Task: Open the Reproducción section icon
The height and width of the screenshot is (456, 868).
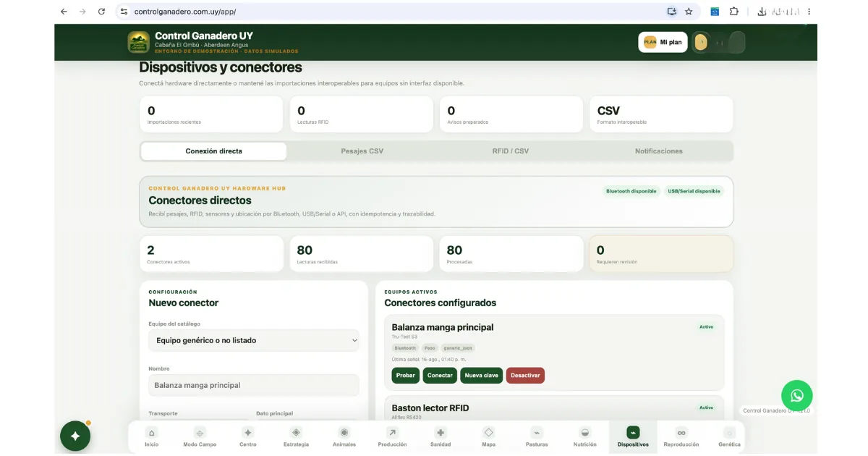Action: click(681, 437)
